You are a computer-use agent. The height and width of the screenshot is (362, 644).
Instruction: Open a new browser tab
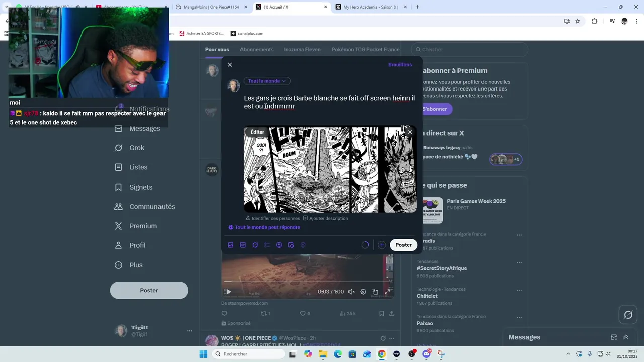[417, 7]
